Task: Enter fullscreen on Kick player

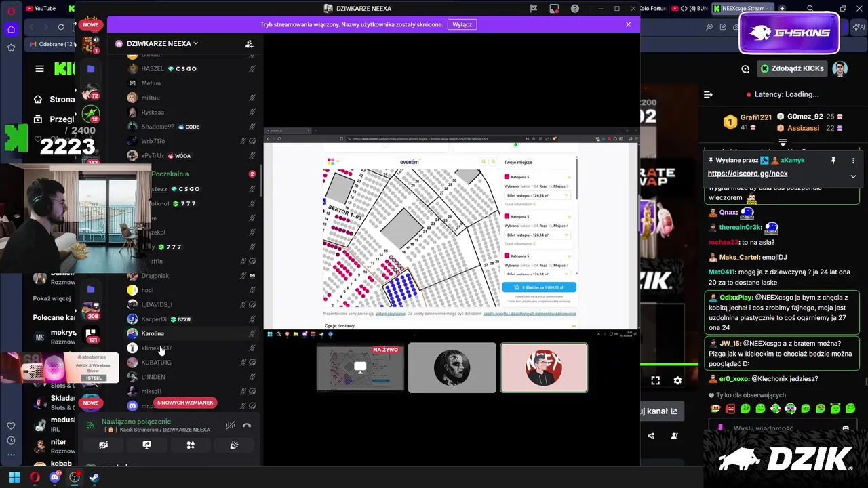Action: tap(655, 381)
